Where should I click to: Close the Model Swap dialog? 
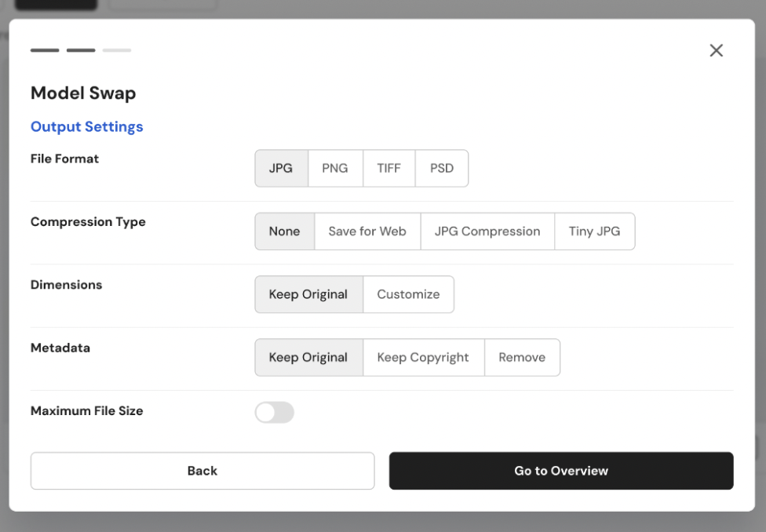point(717,50)
